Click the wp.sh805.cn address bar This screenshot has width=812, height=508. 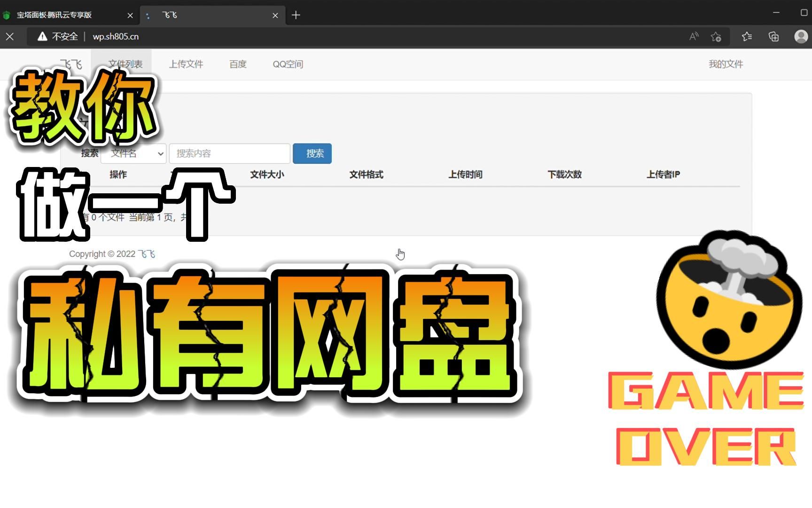[x=116, y=36]
